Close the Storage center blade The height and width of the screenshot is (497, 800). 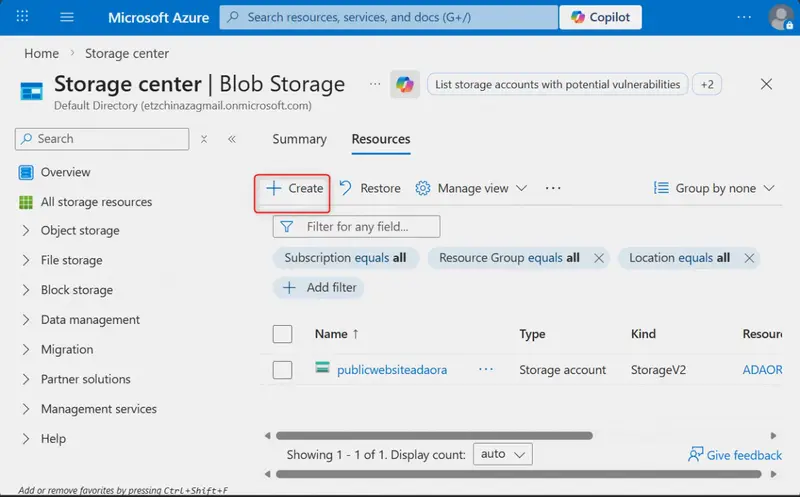pyautogui.click(x=766, y=84)
